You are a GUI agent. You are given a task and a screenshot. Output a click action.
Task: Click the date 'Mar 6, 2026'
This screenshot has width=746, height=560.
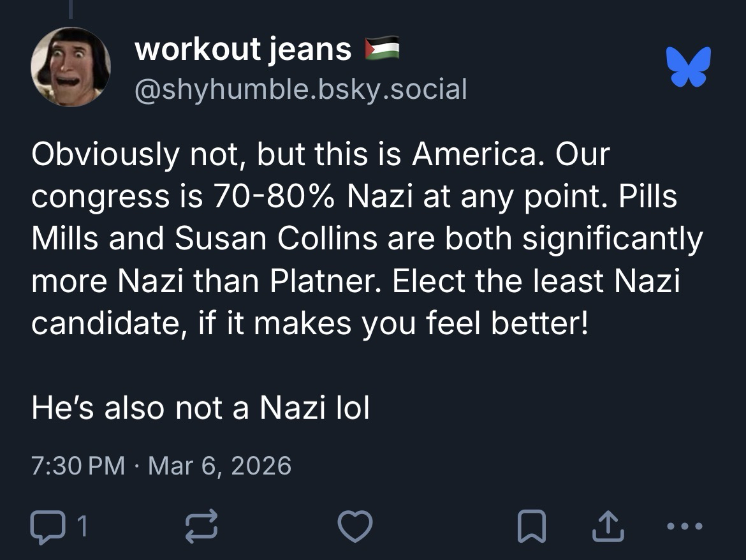click(219, 466)
